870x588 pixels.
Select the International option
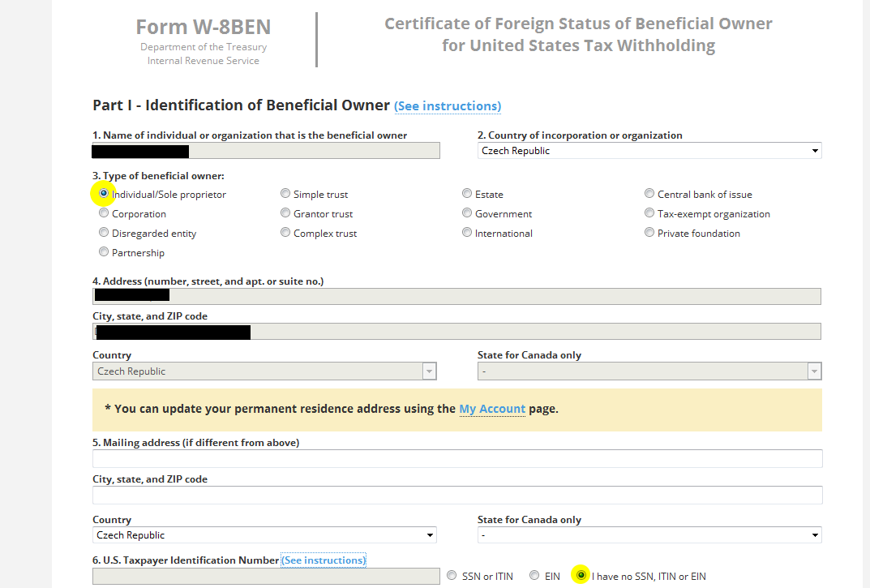(467, 233)
